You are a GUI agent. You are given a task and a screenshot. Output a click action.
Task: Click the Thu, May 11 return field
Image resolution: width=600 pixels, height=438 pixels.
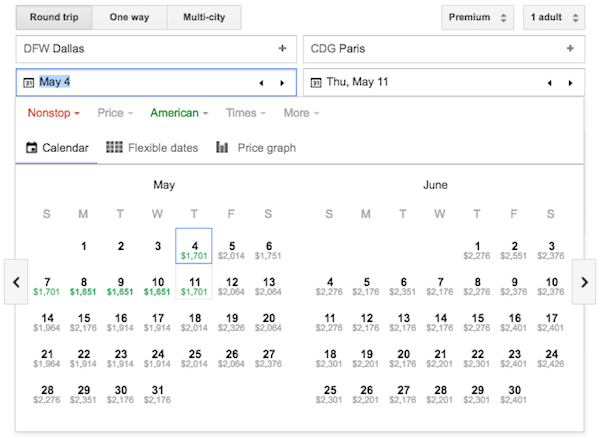(x=444, y=82)
